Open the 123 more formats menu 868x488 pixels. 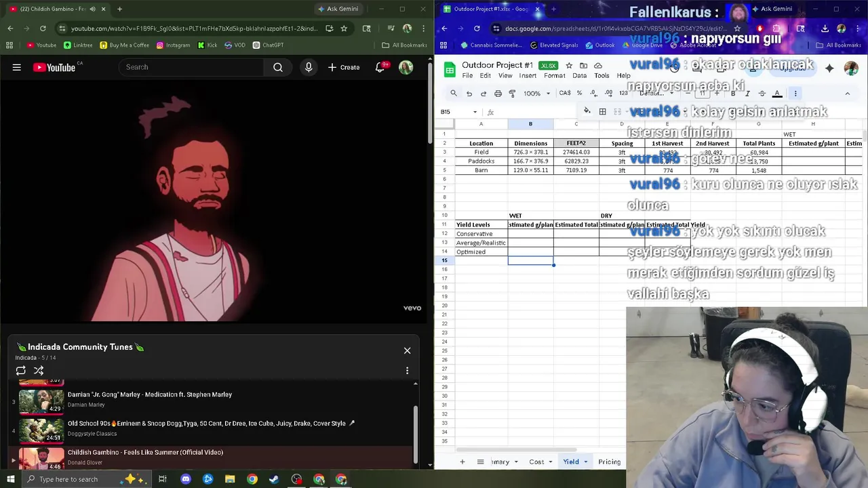[x=623, y=94]
